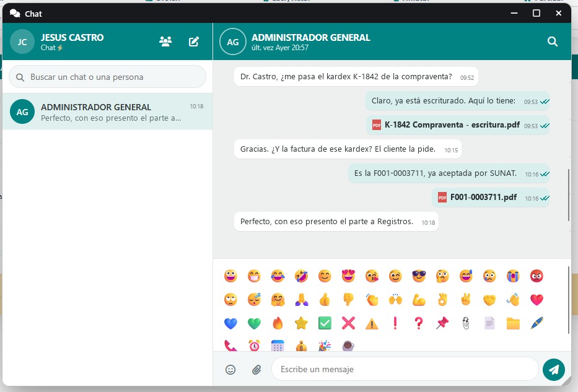Click the conversation messages scrollbar
Image resolution: width=578 pixels, height=392 pixels.
[569, 195]
